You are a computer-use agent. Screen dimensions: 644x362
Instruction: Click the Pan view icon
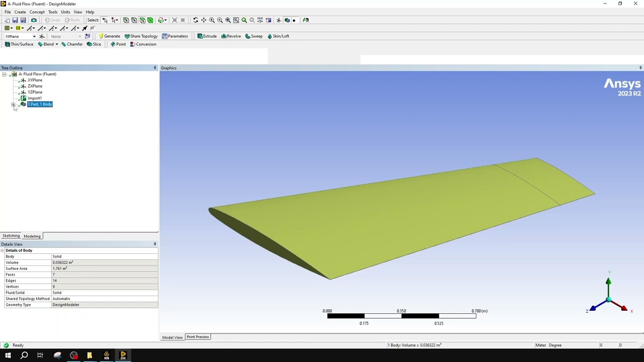[x=204, y=20]
